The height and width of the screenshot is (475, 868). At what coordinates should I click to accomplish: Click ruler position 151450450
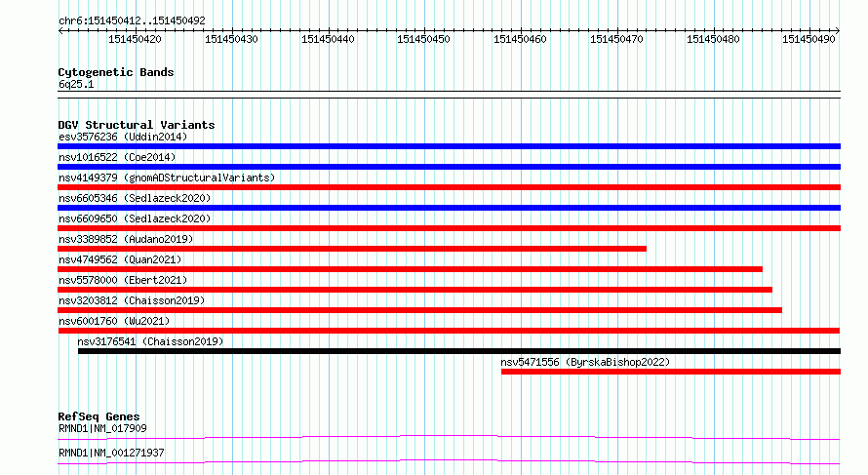[423, 39]
